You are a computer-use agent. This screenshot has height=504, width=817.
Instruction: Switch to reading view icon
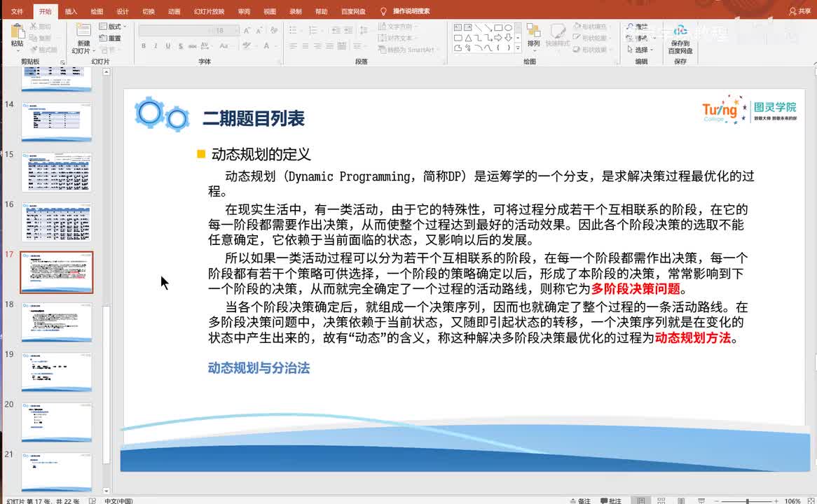681,500
